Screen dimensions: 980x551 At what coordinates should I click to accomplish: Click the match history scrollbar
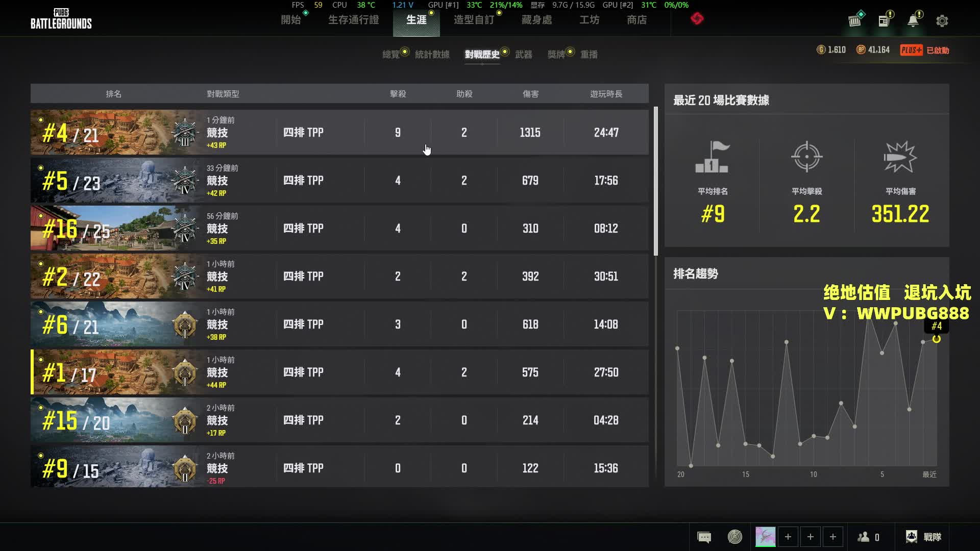click(x=656, y=181)
